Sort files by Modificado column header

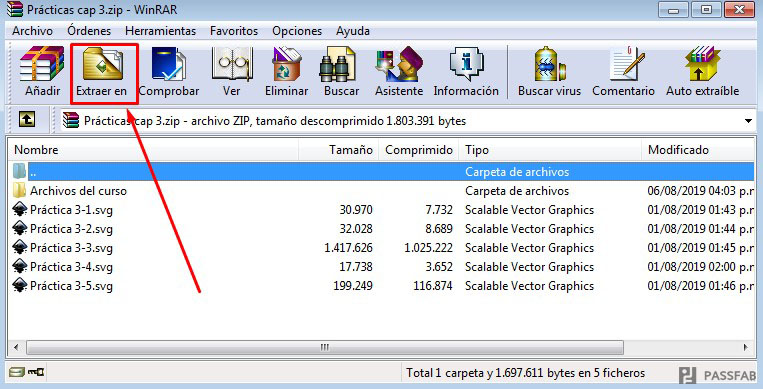click(698, 150)
